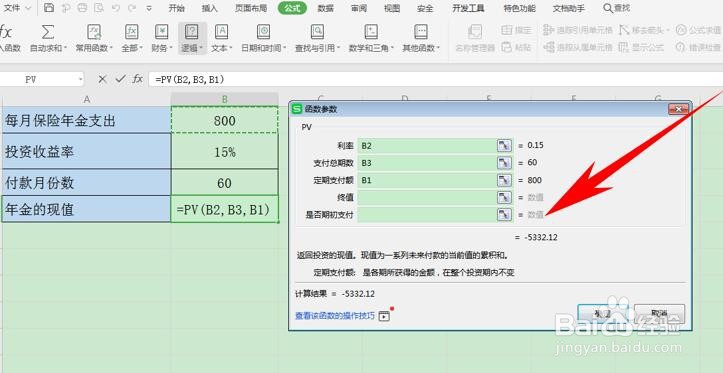Open the 文档助手 tab
Image resolution: width=723 pixels, height=373 pixels.
coord(569,8)
